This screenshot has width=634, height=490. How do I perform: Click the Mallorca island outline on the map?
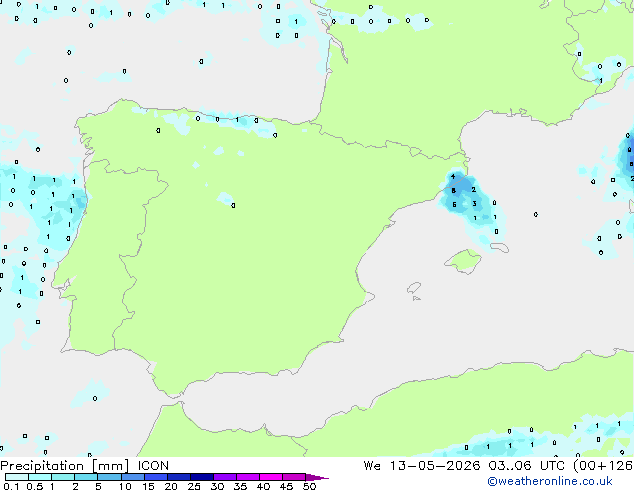463,262
